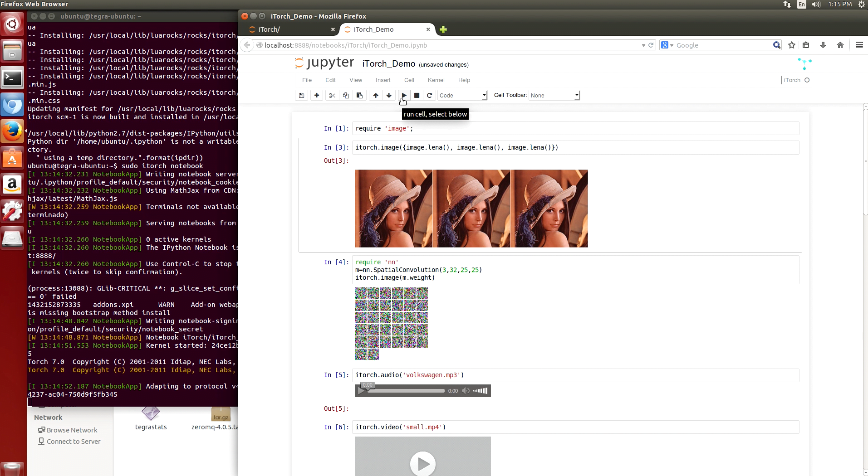Open the Kernel menu

pos(436,80)
